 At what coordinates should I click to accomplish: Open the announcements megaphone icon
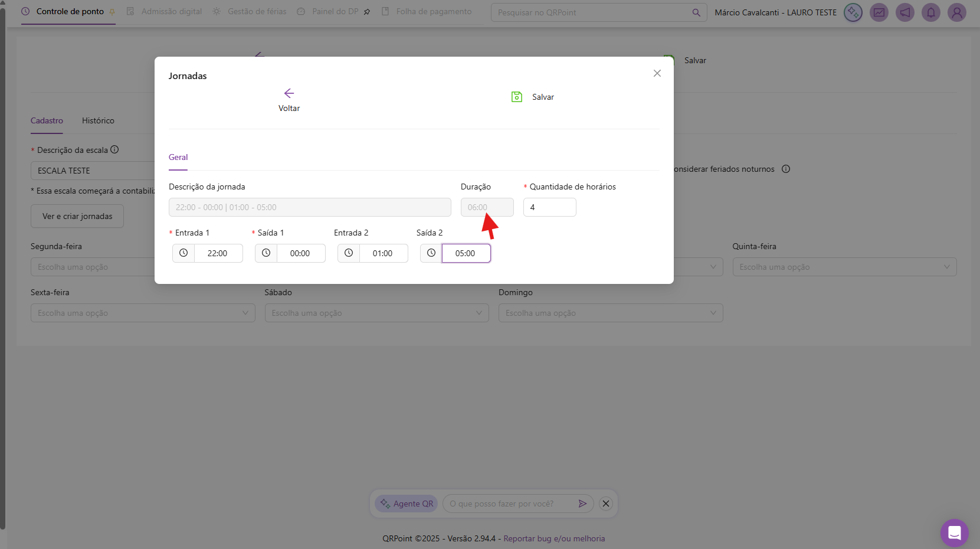904,12
